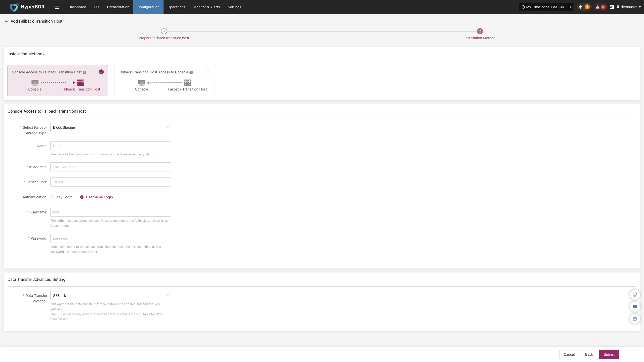Click the Cancel button

pyautogui.click(x=569, y=354)
